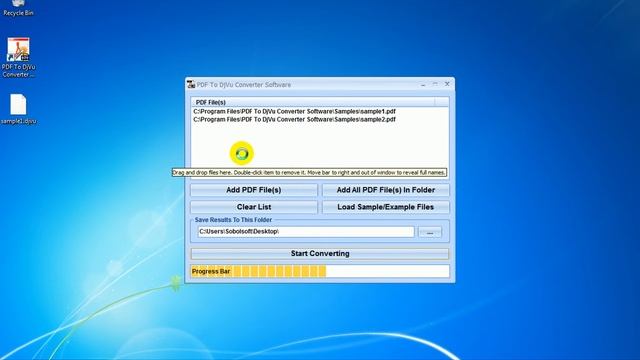This screenshot has width=640, height=360.
Task: Click the PDF File(s) column header
Action: coord(313,102)
